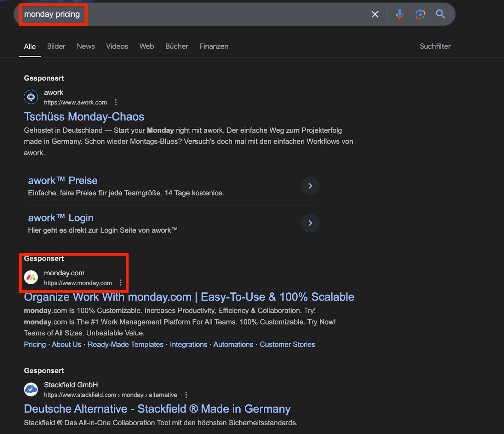
Task: Click the Stackfield checkmark favicon
Action: point(31,389)
